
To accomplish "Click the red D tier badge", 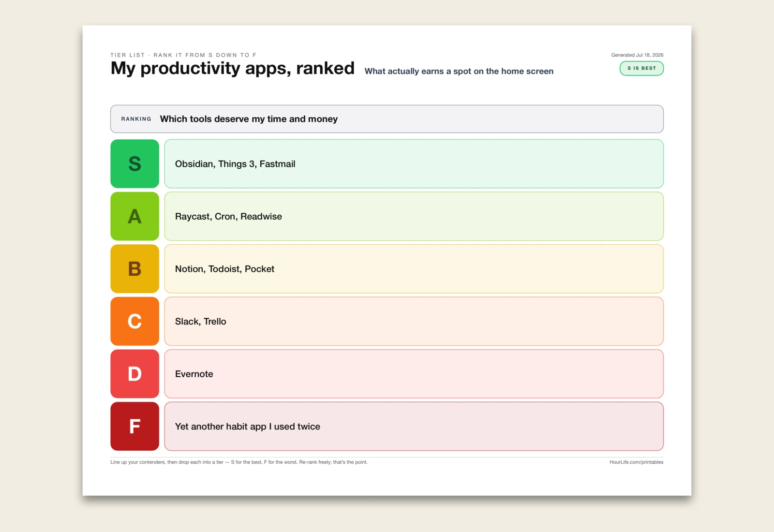I will 134,374.
